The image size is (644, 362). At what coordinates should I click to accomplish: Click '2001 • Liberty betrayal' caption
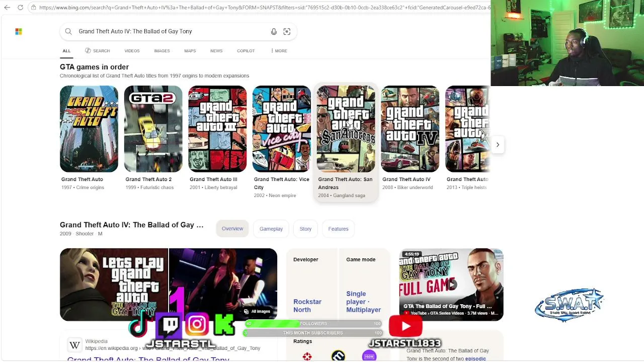click(213, 188)
